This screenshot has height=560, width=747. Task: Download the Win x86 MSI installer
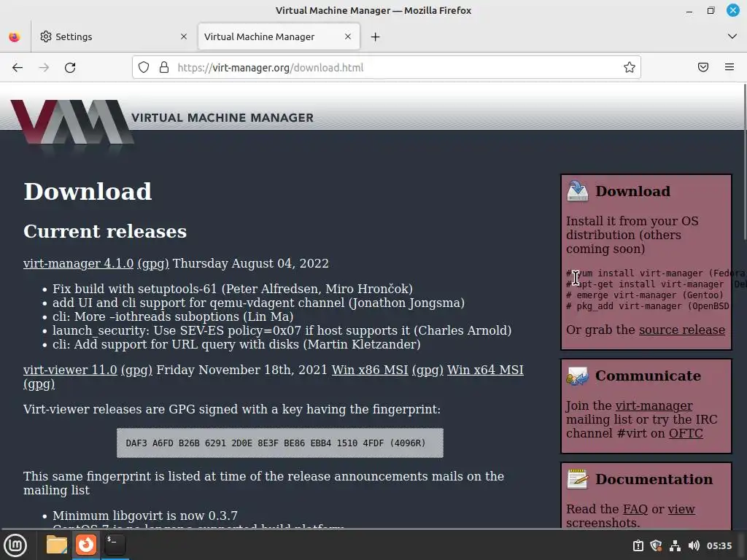(370, 370)
